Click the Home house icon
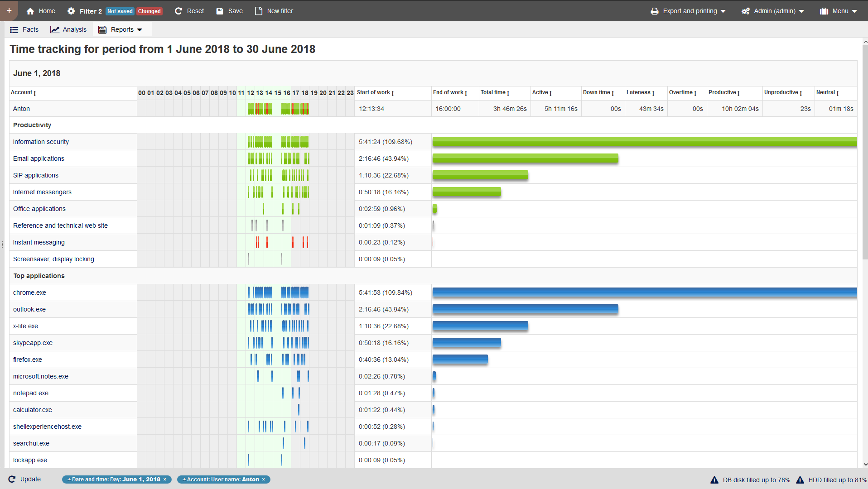The image size is (868, 489). click(x=30, y=11)
